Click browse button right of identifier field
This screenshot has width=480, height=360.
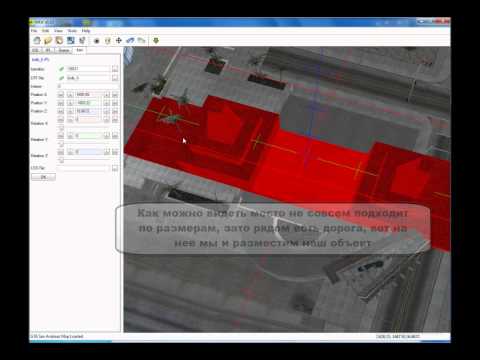click(x=115, y=69)
